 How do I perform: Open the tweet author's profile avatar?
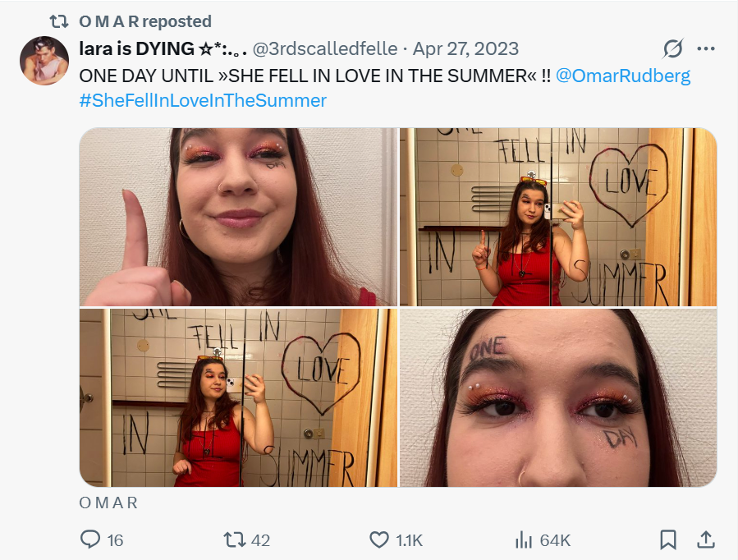click(x=44, y=62)
